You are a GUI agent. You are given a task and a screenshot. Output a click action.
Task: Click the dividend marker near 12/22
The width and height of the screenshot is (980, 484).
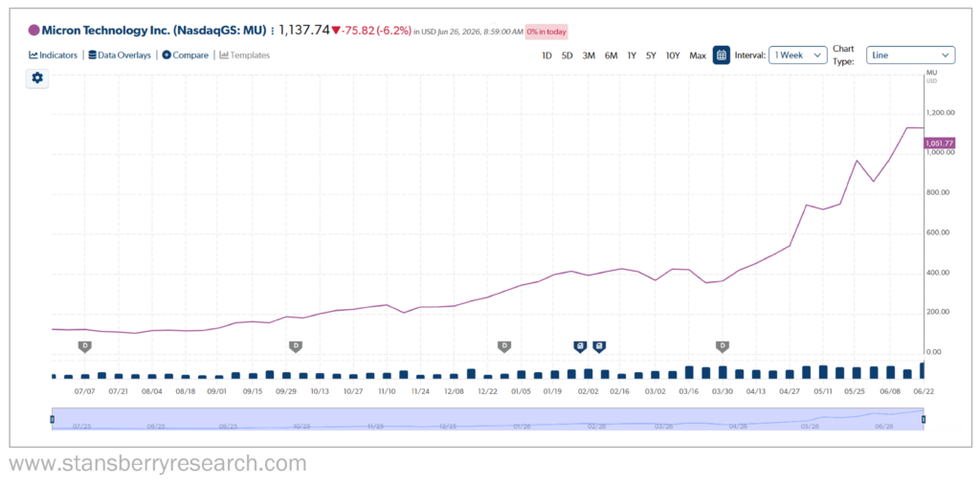[504, 346]
